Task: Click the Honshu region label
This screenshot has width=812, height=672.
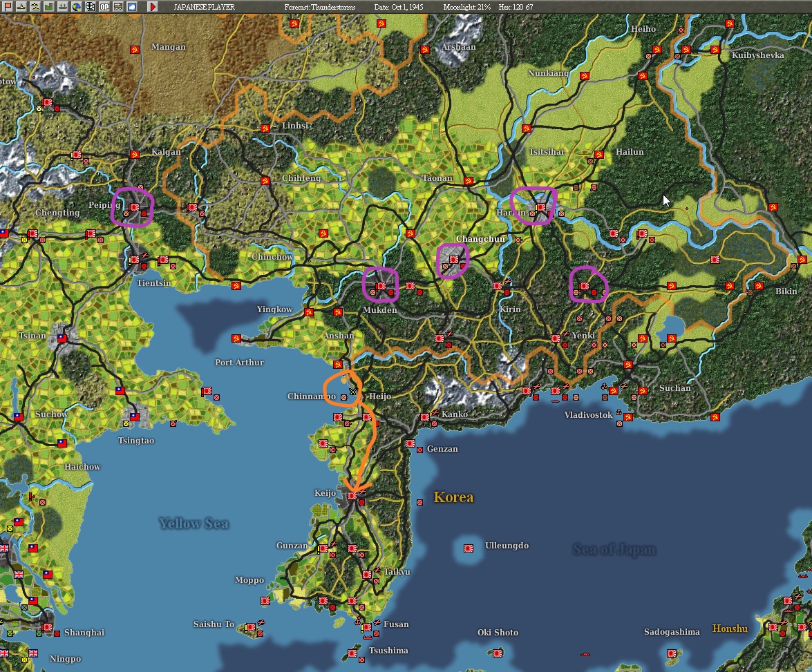Action: point(730,628)
